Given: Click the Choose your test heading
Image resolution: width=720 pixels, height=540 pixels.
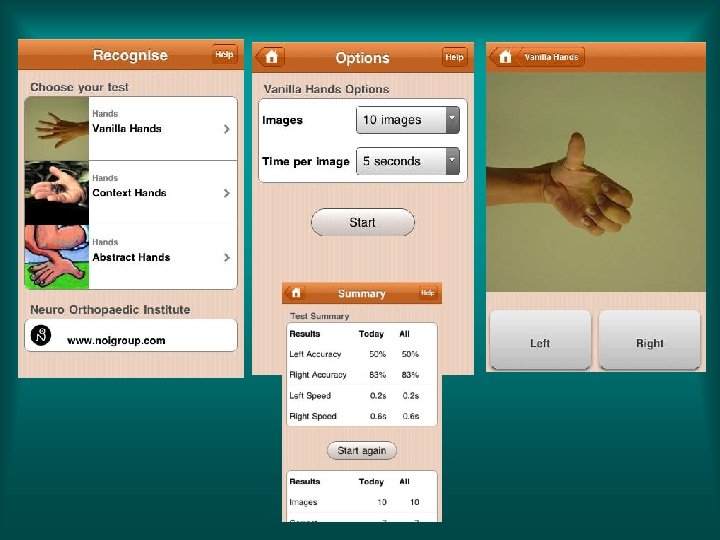Looking at the screenshot, I should (x=79, y=87).
